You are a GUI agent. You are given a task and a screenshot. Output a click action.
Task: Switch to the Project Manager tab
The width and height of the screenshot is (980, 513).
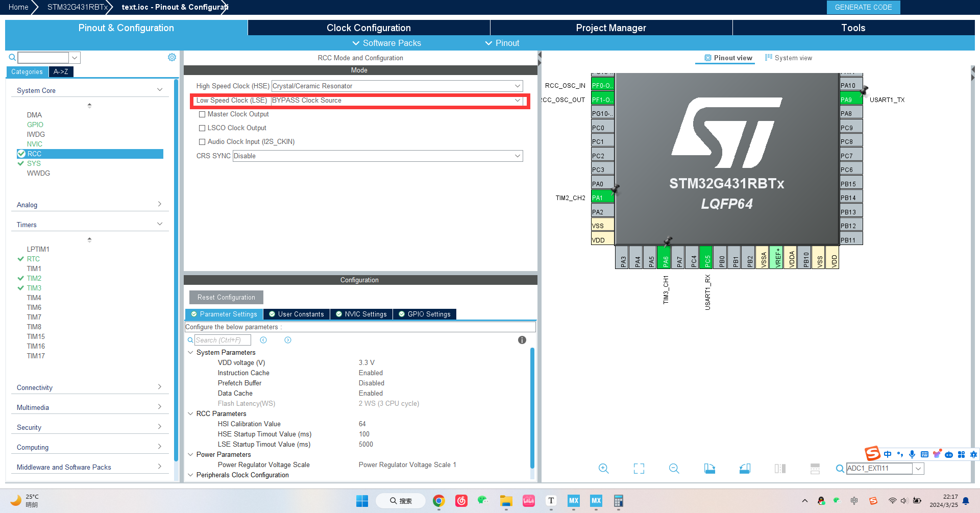click(611, 28)
